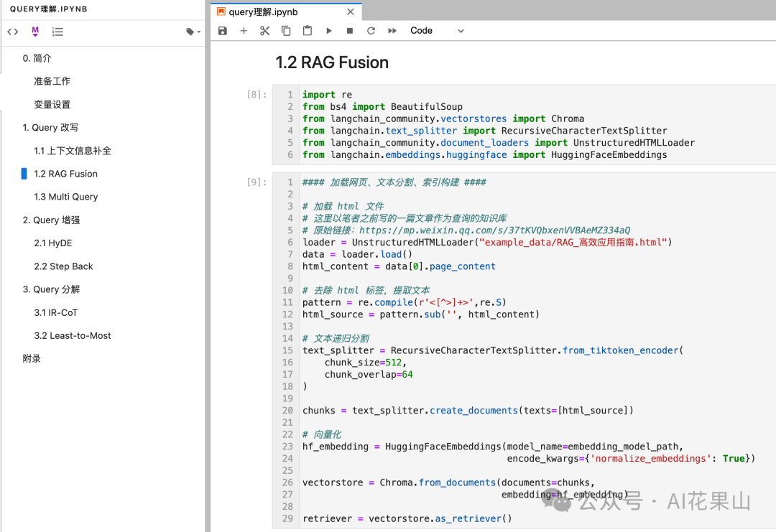Click the normalize_embeddings kwargs line

[631, 458]
